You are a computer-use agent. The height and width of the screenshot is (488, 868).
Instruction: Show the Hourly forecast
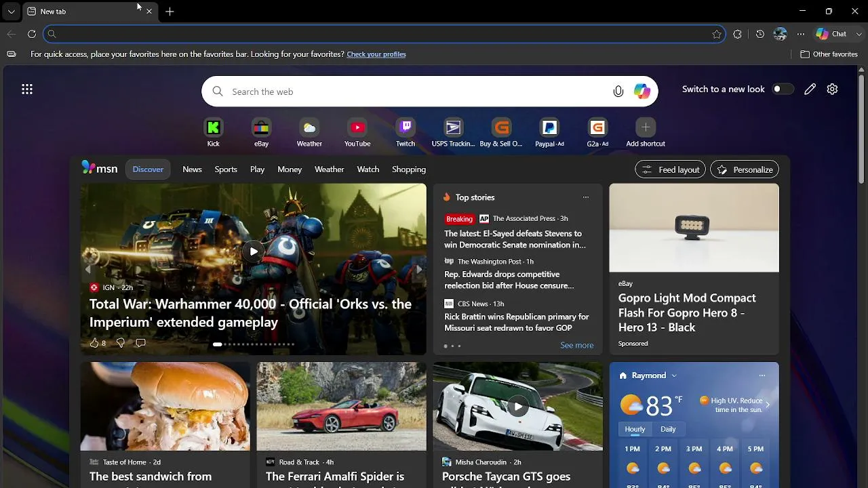635,429
